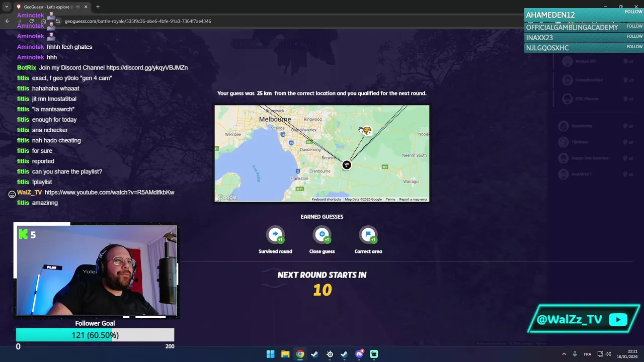The width and height of the screenshot is (644, 362).
Task: Click the streamer webcam overlay
Action: pos(96,270)
